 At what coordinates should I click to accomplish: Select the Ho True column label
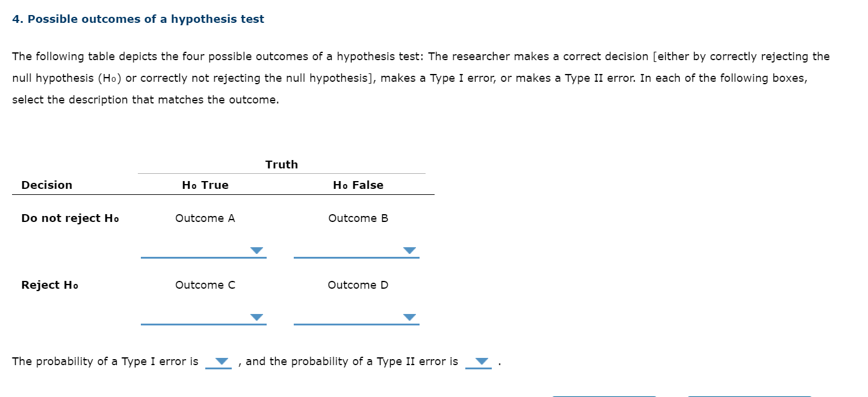pos(205,185)
